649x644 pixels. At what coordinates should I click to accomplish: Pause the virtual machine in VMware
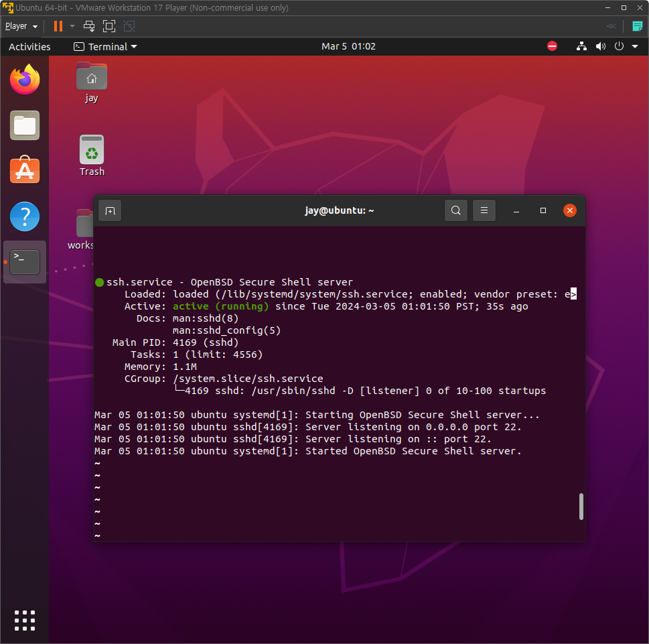point(58,26)
